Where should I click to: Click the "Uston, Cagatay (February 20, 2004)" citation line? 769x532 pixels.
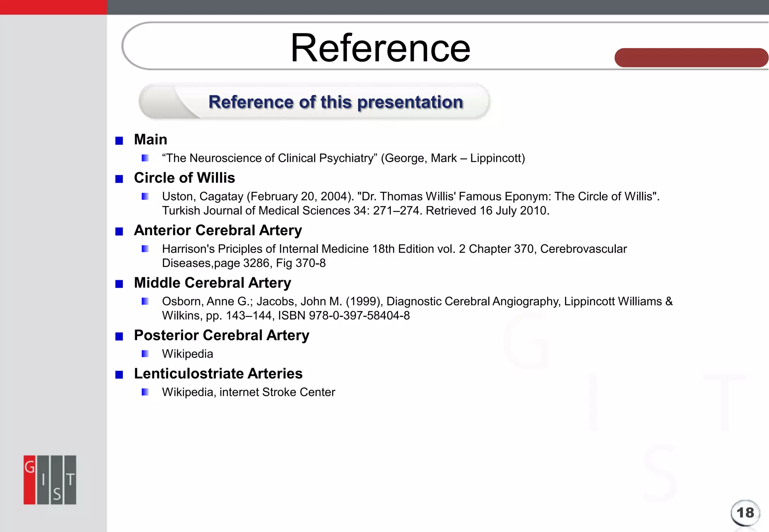pos(411,196)
